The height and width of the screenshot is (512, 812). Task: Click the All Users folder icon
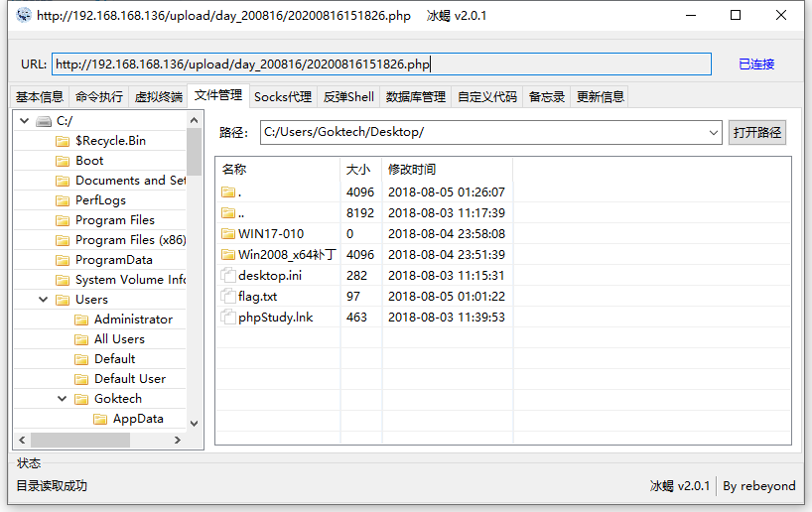[81, 339]
